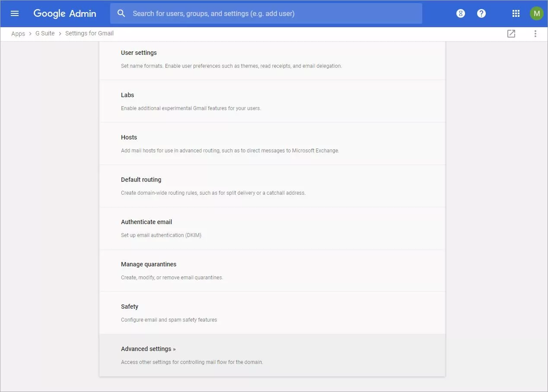Click the Google Admin logo

pos(65,13)
